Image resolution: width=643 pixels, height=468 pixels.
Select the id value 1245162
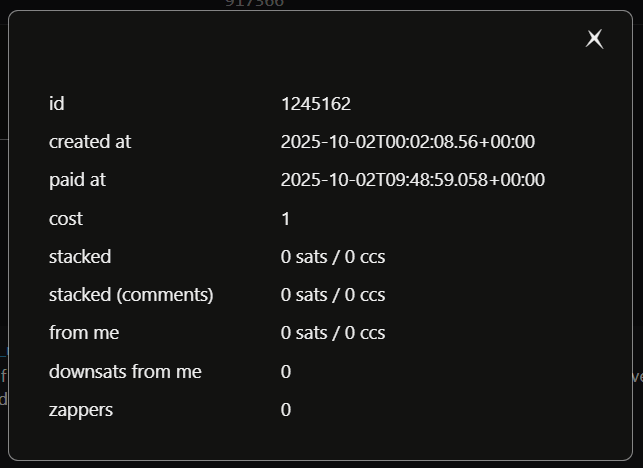pos(316,104)
